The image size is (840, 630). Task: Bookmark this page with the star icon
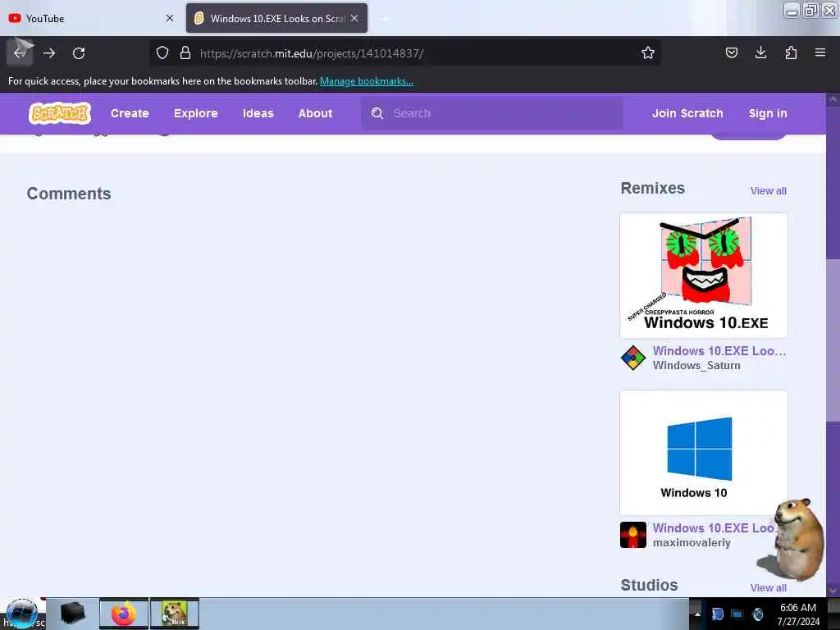[x=648, y=52]
